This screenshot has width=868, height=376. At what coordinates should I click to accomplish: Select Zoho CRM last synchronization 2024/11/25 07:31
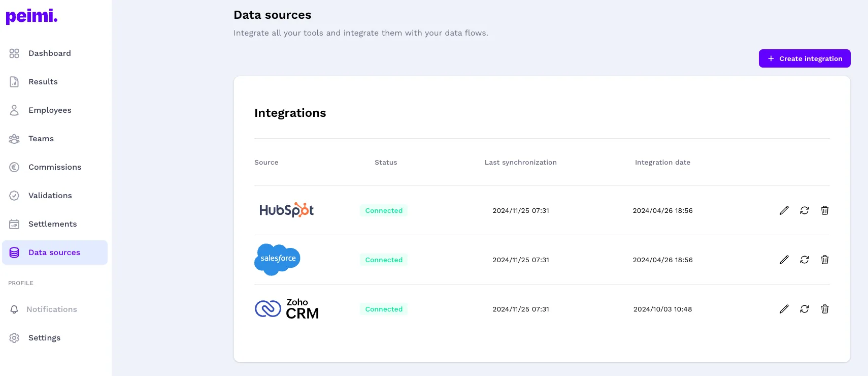521,309
